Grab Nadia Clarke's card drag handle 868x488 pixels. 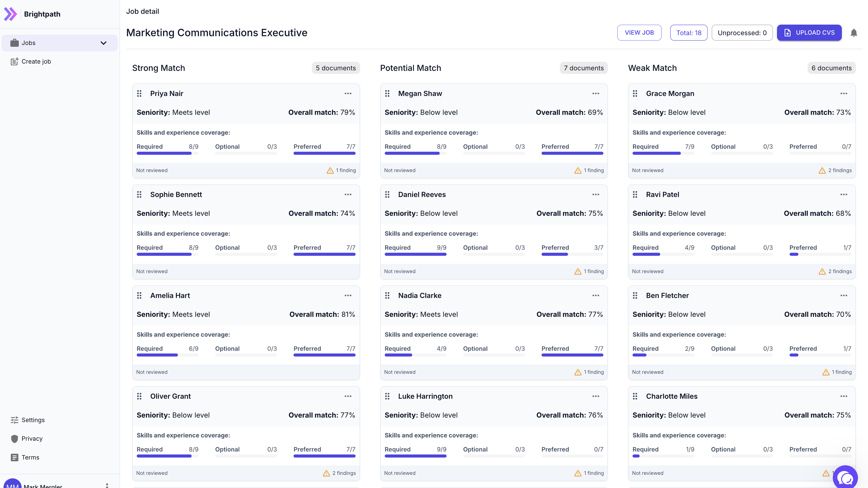[387, 295]
